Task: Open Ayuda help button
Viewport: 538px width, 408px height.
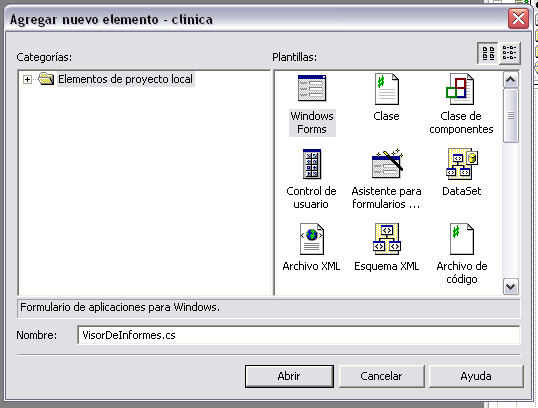Action: point(476,376)
